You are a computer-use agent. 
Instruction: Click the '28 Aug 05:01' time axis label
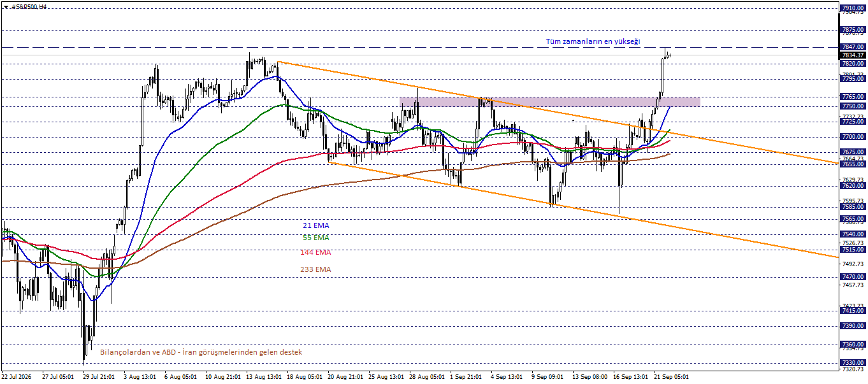[426, 377]
